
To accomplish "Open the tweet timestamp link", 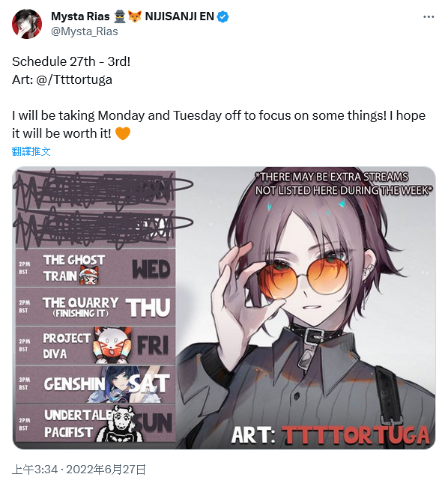I will tap(79, 470).
